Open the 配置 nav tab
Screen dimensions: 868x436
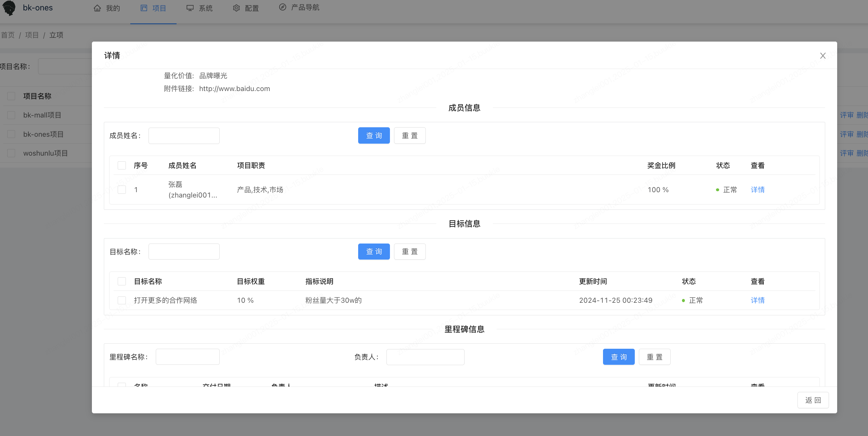(x=246, y=8)
